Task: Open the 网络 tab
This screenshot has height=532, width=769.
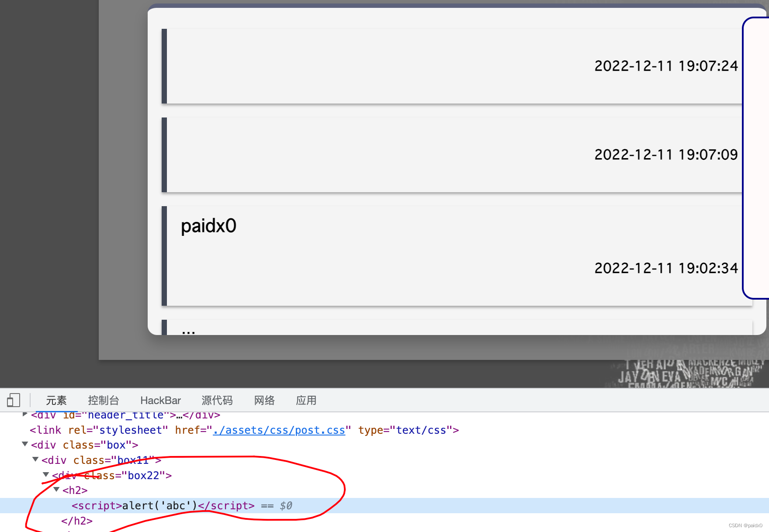Action: [x=264, y=400]
